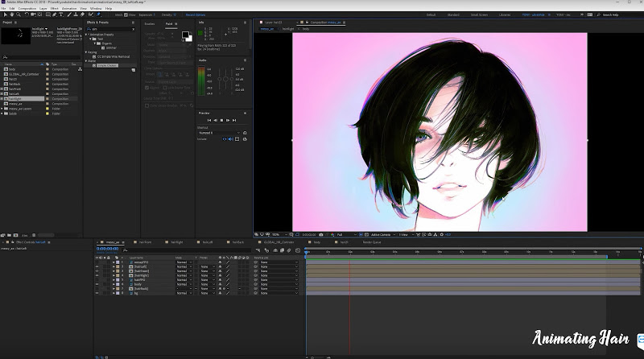Jump to first frame in Preview panel
The height and width of the screenshot is (359, 644).
tap(209, 121)
